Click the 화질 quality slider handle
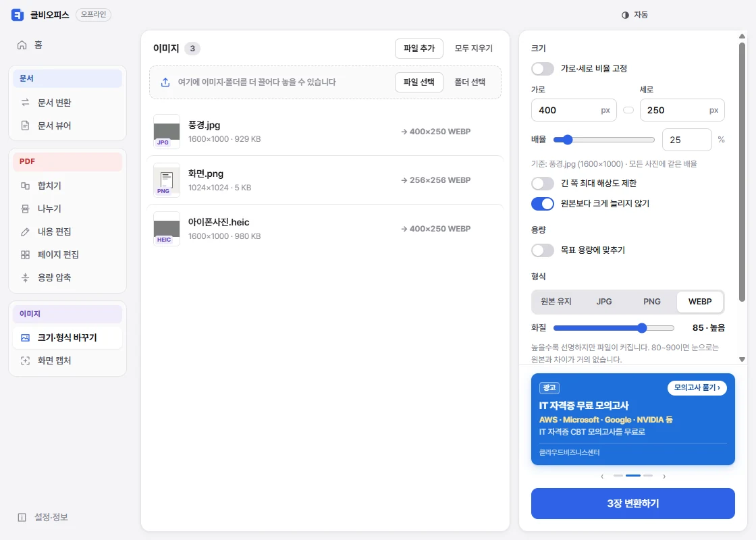Image resolution: width=756 pixels, height=540 pixels. pyautogui.click(x=642, y=328)
